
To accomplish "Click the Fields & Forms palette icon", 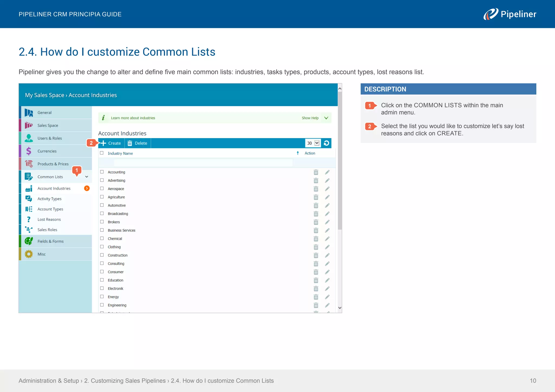I will tap(29, 241).
